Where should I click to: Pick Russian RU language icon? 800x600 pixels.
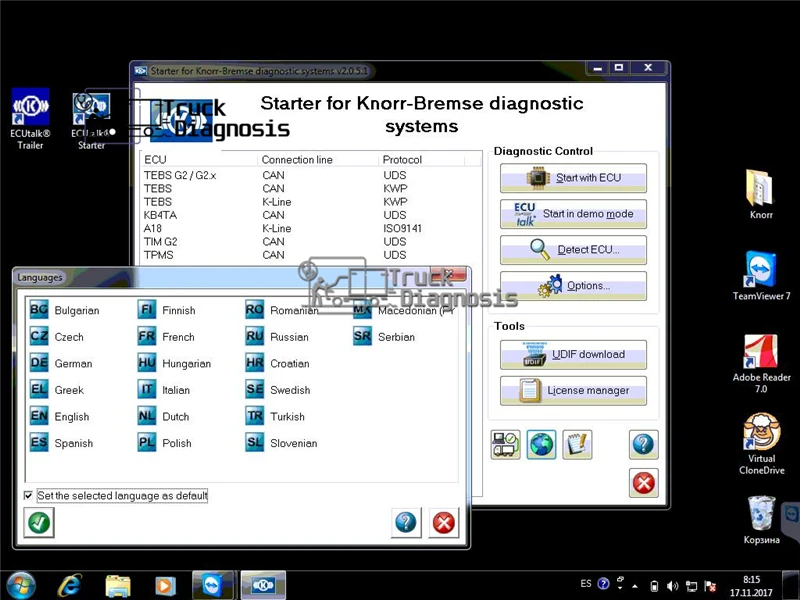(255, 336)
